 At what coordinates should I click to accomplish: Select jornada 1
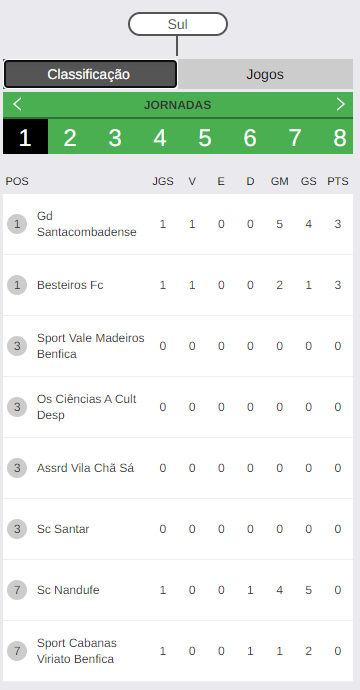coord(26,137)
